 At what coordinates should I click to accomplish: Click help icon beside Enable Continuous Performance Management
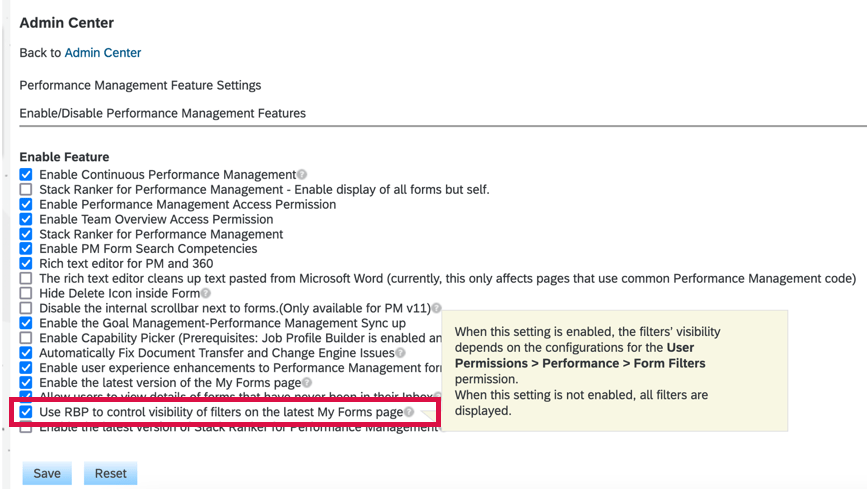click(302, 175)
